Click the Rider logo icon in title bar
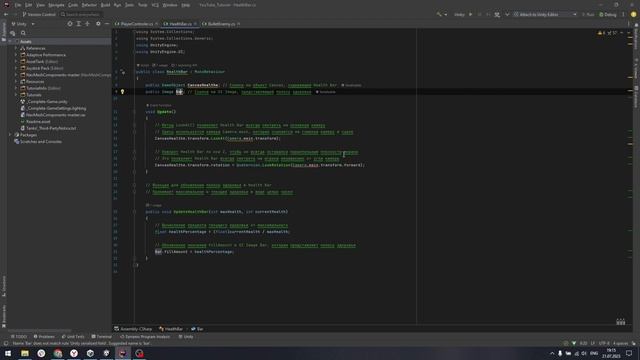This screenshot has width=640, height=360. pos(7,5)
